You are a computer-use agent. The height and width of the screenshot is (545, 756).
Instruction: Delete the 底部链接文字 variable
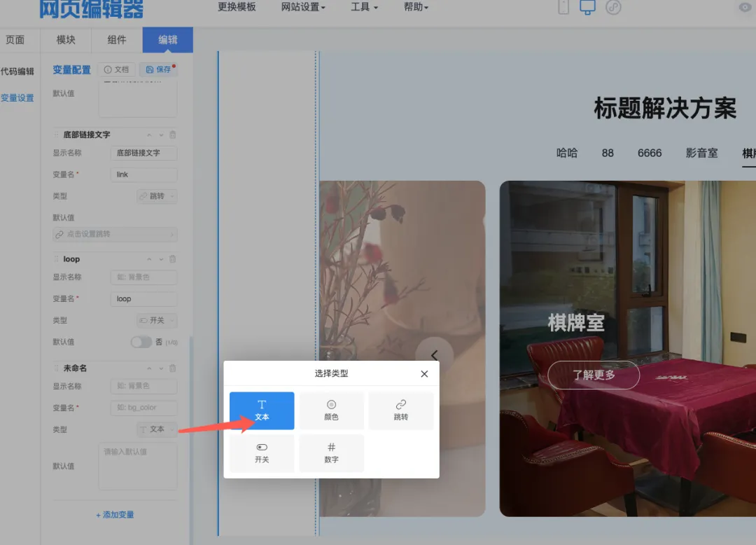coord(173,134)
